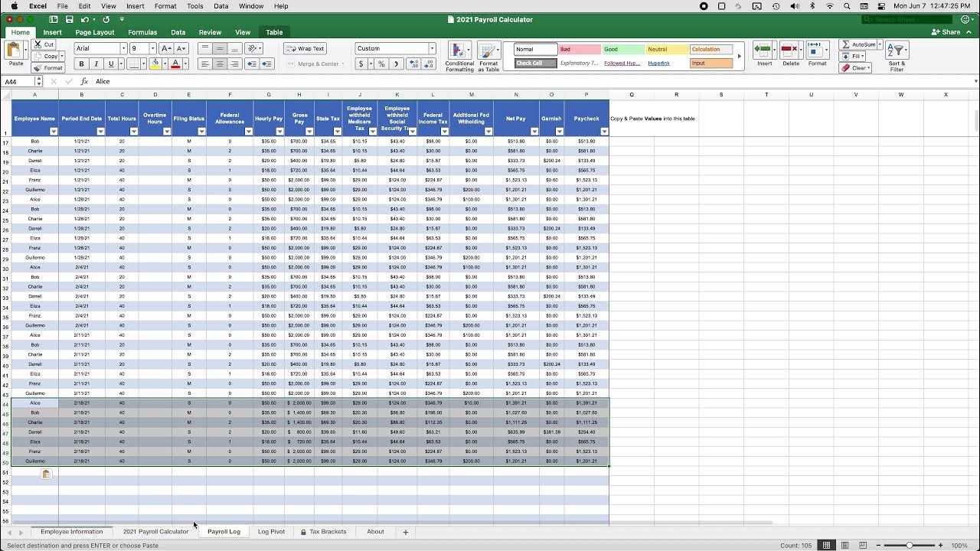Viewport: 980px width, 551px height.
Task: Open the Employee Name column filter dropdown
Action: 54,132
